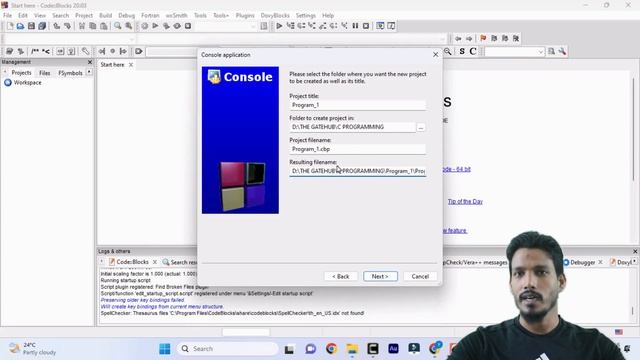This screenshot has height=360, width=640.
Task: Click the Redo toolbar icon
Action: [x=67, y=26]
